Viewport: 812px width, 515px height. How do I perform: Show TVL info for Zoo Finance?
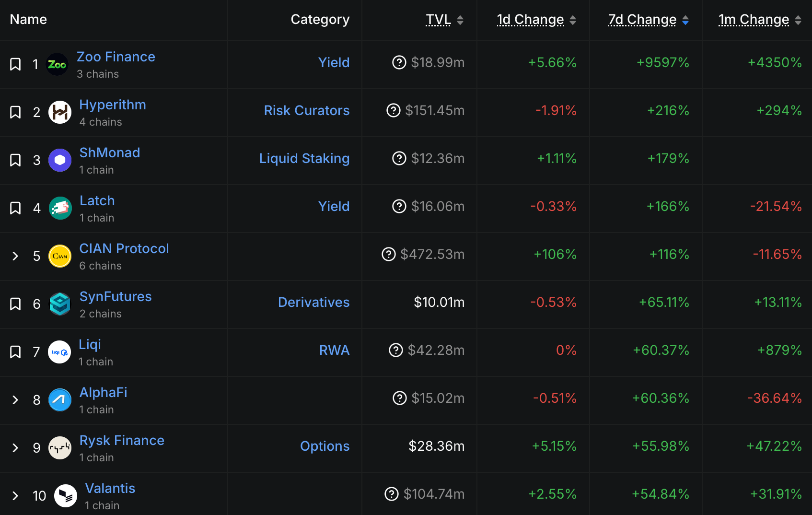click(x=399, y=62)
